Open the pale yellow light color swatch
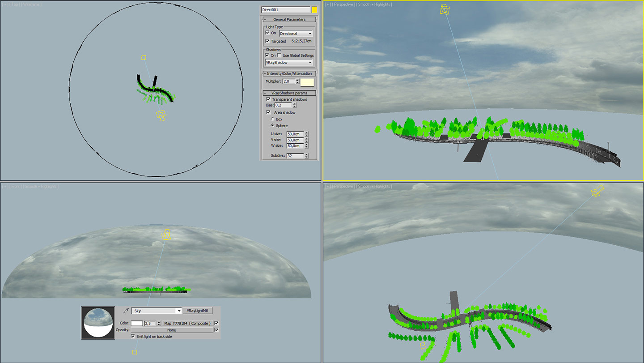 tap(307, 82)
